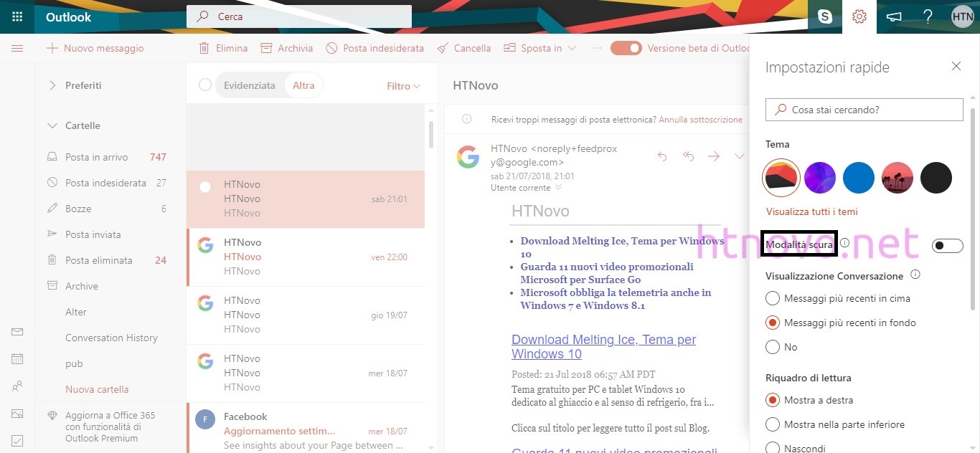Click the Cancella sweep toolbar button
The image size is (980, 453).
[x=463, y=48]
